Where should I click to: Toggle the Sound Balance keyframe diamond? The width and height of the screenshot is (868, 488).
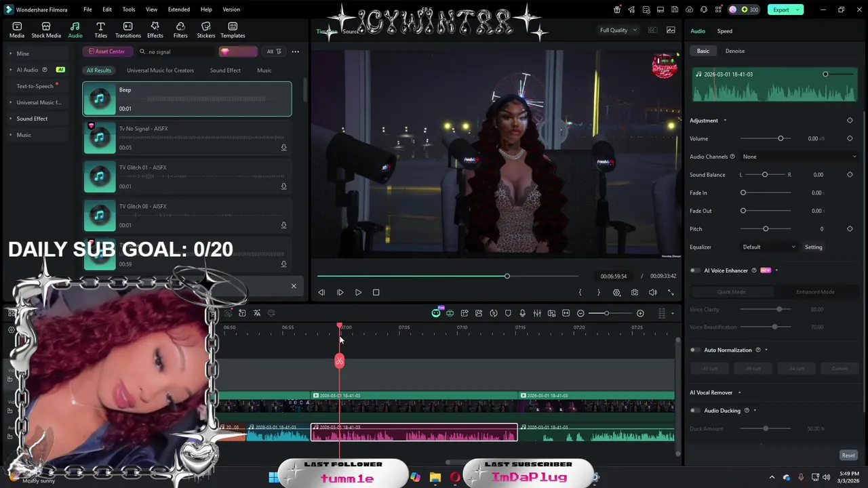[850, 174]
